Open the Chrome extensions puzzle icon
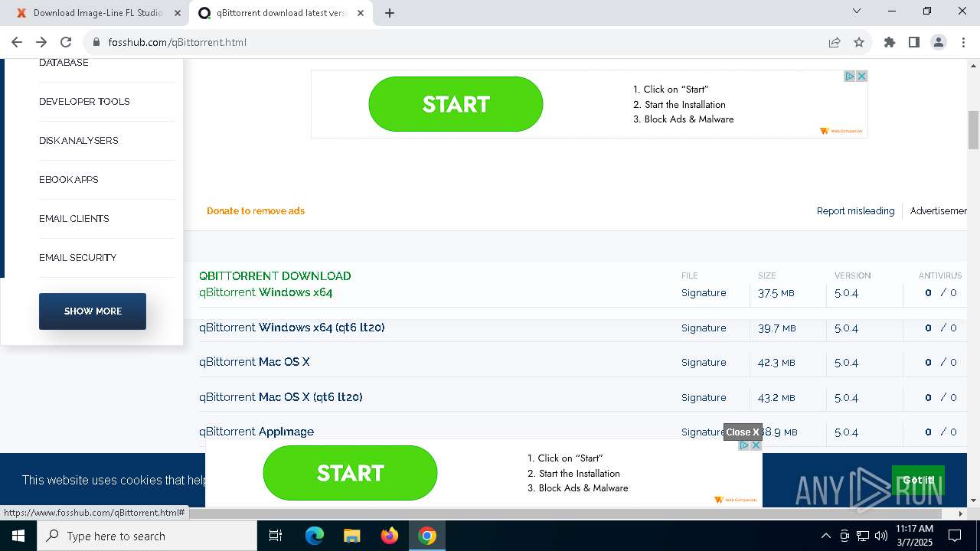The height and width of the screenshot is (551, 980). (890, 42)
